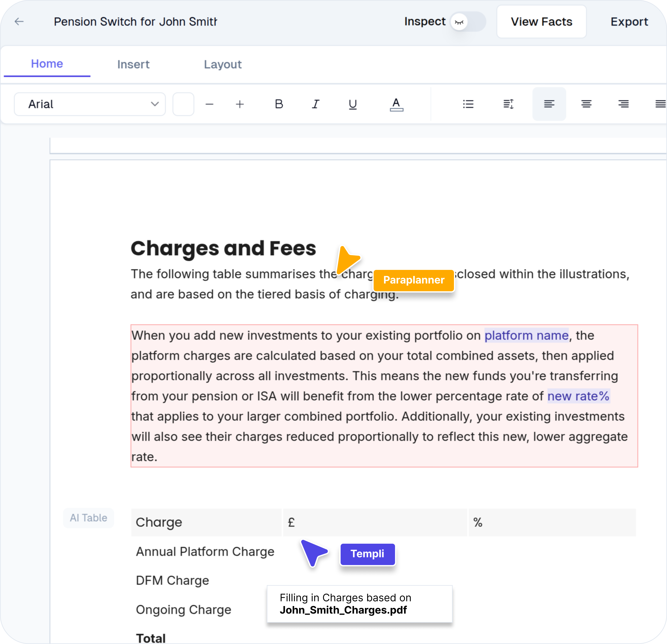Toggle bold formatting
Image resolution: width=667 pixels, height=644 pixels.
point(279,104)
